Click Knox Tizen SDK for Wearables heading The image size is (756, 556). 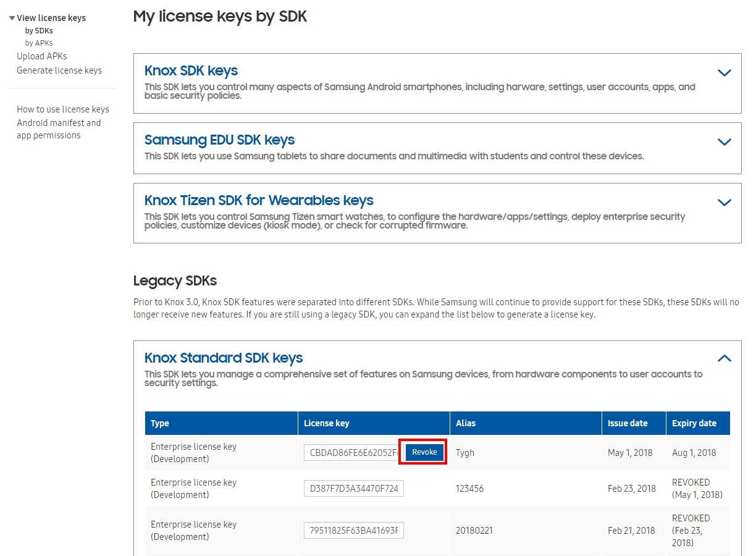pyautogui.click(x=259, y=201)
